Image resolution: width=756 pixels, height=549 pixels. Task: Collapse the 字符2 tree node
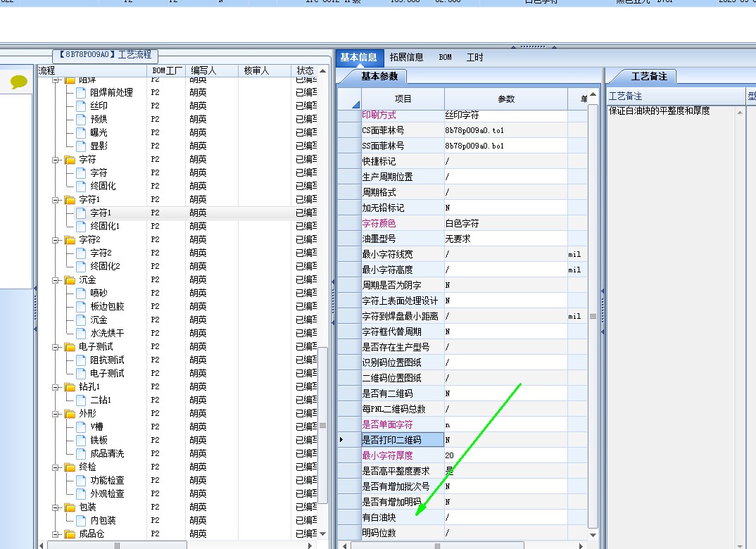coord(56,239)
